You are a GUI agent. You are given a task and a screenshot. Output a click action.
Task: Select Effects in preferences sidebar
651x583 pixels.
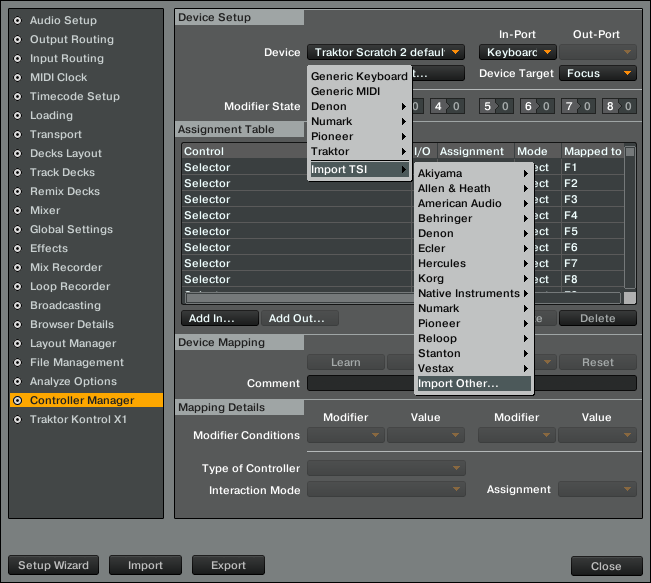(49, 248)
